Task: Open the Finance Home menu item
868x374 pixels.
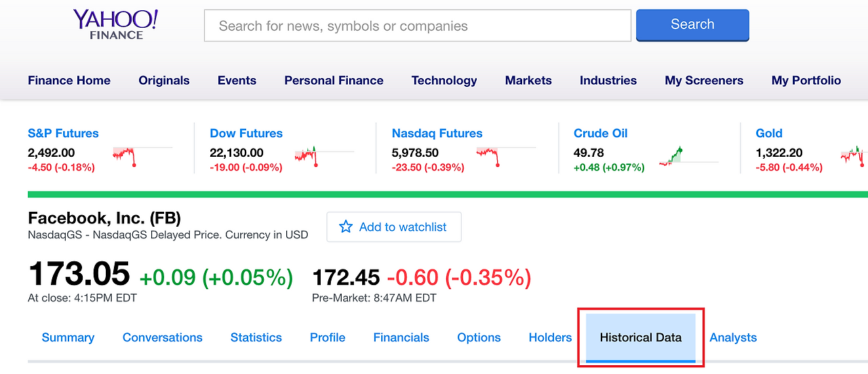Action: click(x=69, y=80)
